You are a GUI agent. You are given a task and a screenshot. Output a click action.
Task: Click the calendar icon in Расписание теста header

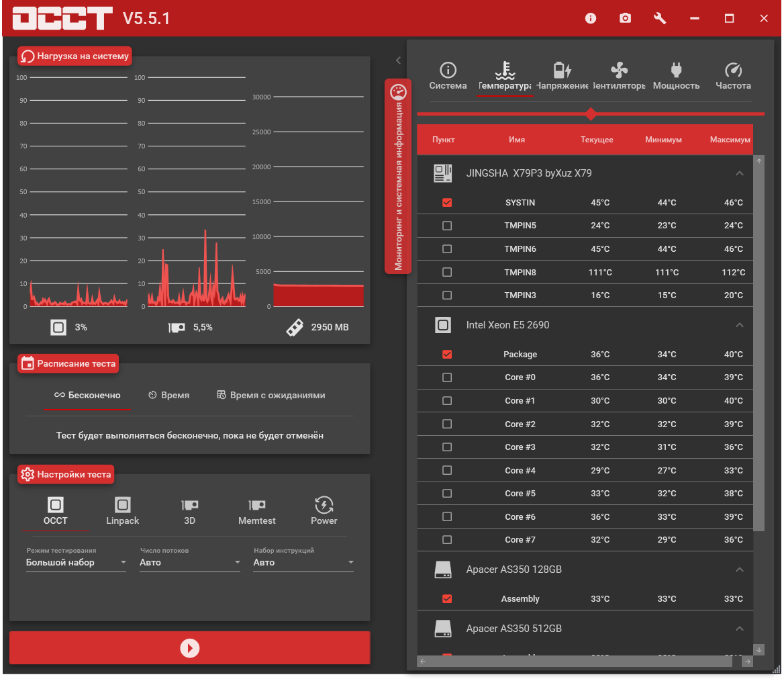click(28, 364)
